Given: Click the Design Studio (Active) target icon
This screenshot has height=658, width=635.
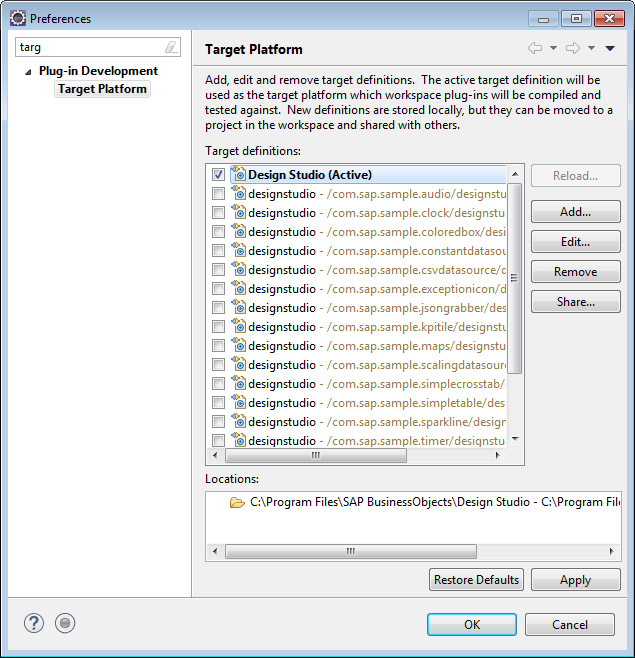Looking at the screenshot, I should coord(238,174).
